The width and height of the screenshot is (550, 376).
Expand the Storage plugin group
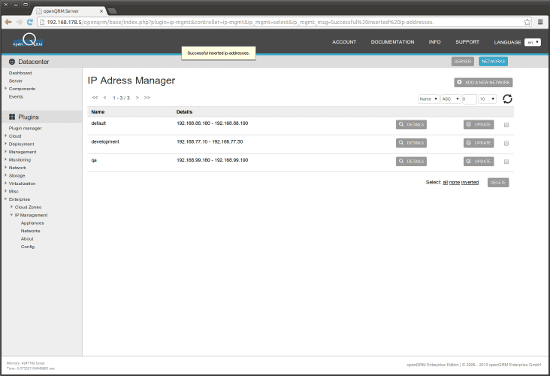point(6,175)
